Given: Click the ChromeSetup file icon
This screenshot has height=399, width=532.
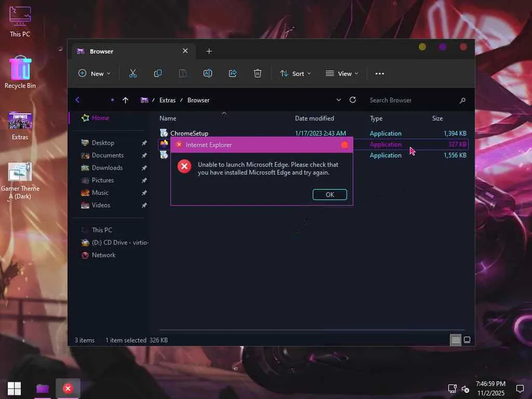Looking at the screenshot, I should pos(164,132).
